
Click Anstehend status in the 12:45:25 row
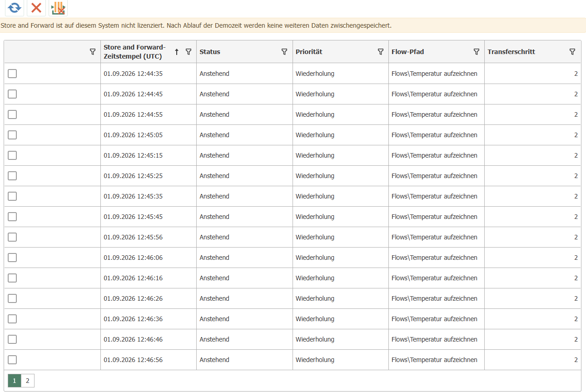point(214,176)
